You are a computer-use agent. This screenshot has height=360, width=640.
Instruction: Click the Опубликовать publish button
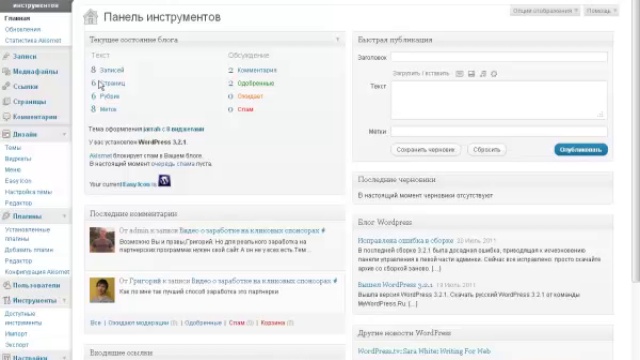[581, 149]
